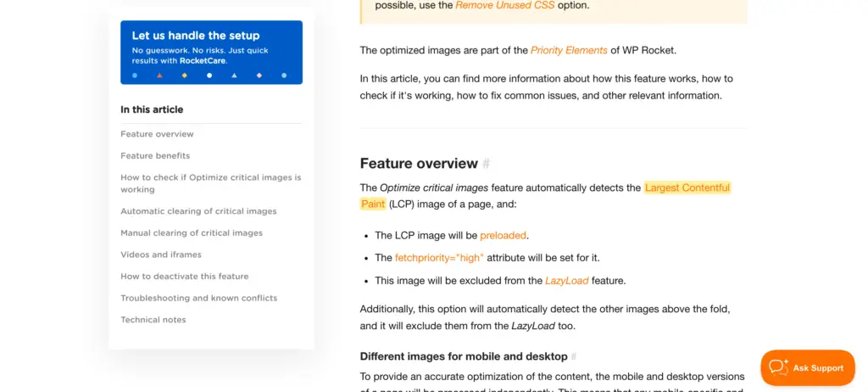
Task: Open the Ask Support chat widget
Action: tap(808, 367)
